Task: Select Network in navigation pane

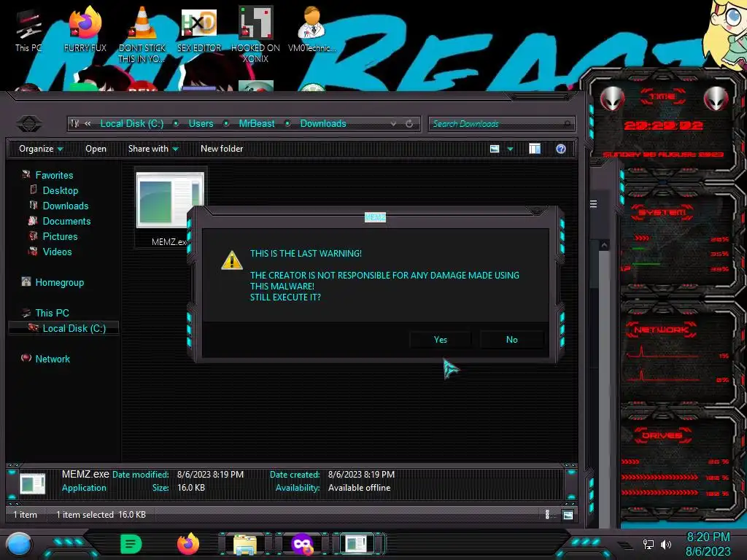Action: coord(53,359)
